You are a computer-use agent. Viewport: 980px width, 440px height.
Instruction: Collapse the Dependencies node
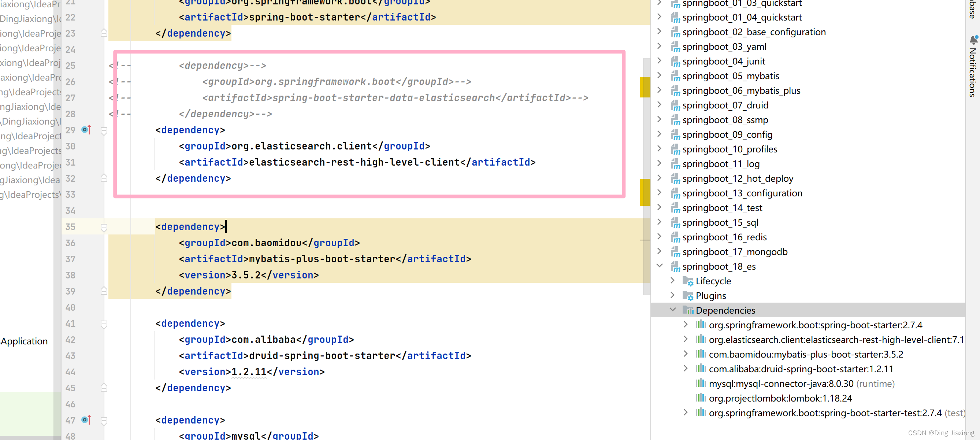(673, 310)
